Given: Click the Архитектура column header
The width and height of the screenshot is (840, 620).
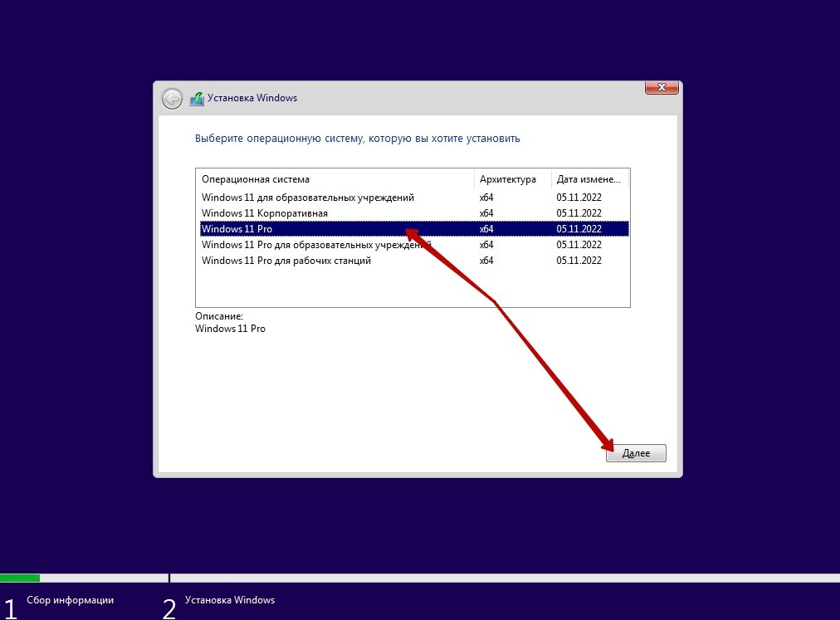Looking at the screenshot, I should (x=512, y=179).
